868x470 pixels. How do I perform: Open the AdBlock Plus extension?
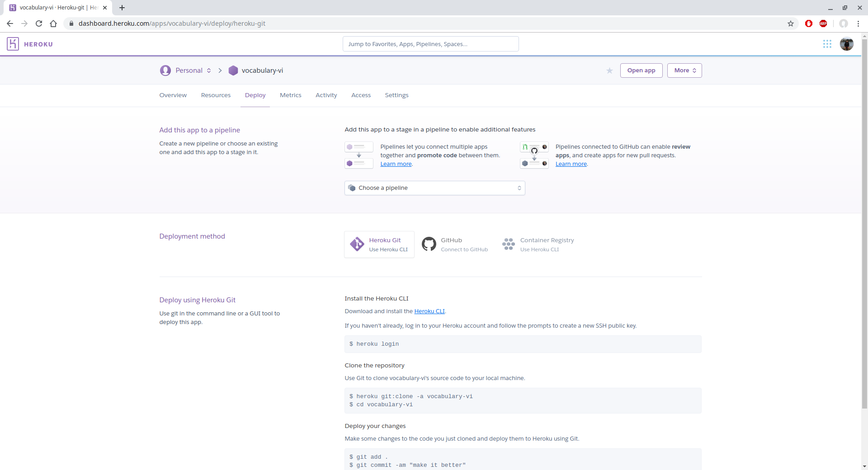click(823, 23)
